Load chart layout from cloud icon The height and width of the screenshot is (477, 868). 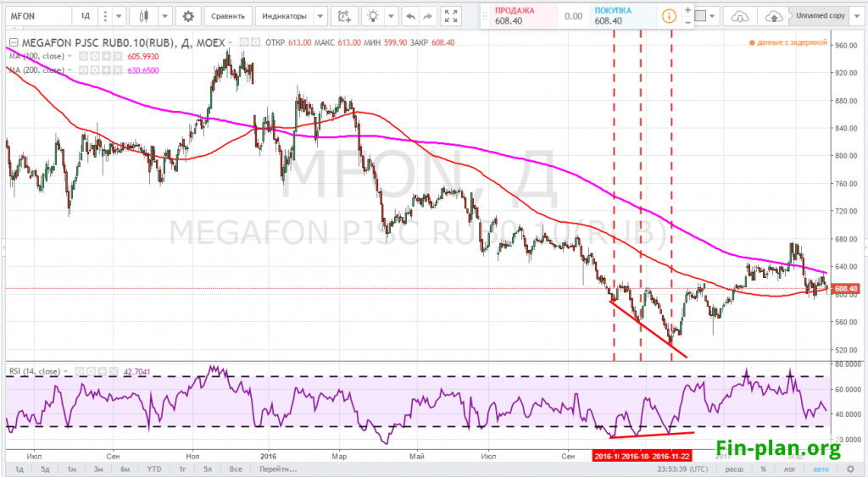click(x=740, y=15)
